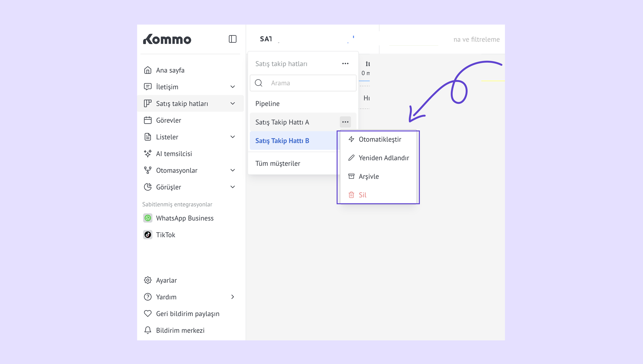The width and height of the screenshot is (643, 364).
Task: Click the Kommo logo
Action: tap(167, 39)
